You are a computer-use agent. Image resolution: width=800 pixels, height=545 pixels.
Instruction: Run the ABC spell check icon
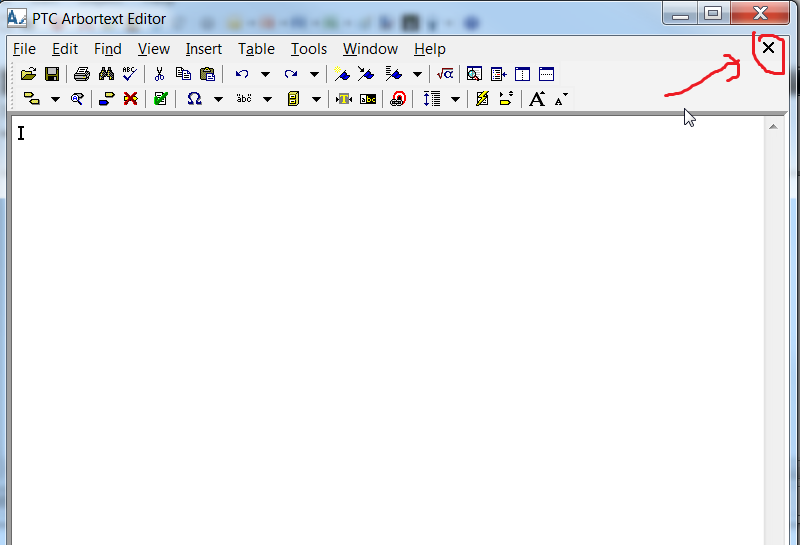[130, 74]
